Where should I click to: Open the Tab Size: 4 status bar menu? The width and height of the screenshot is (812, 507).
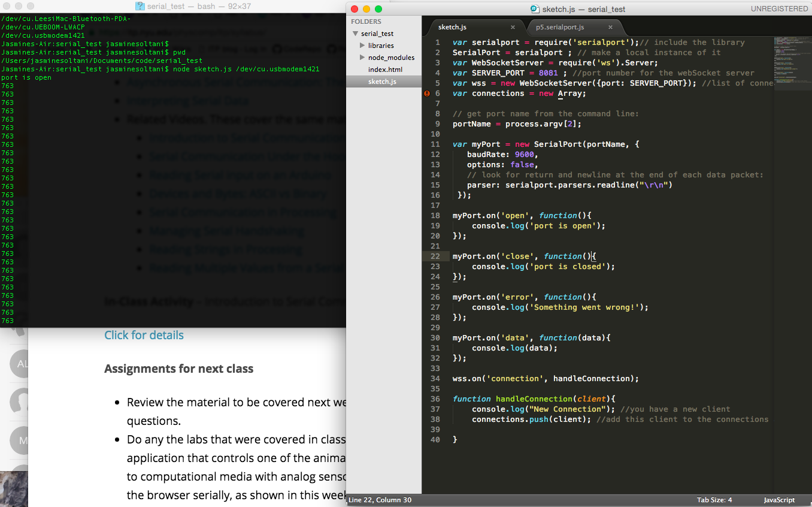click(x=714, y=500)
